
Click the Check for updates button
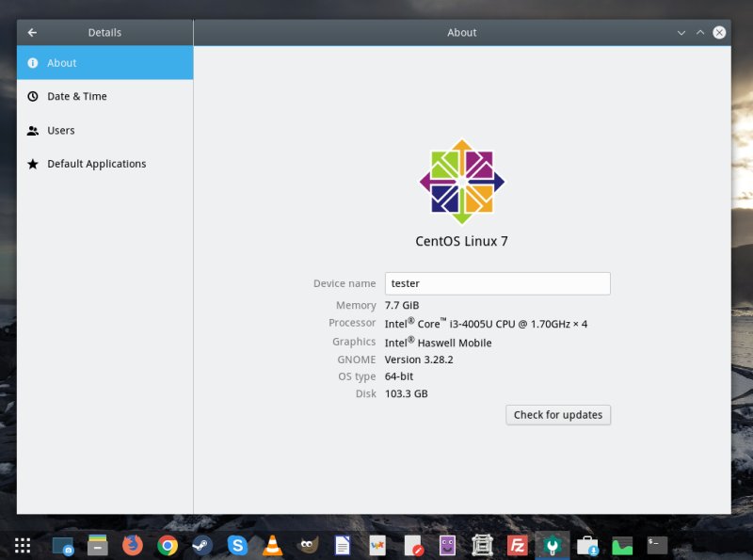coord(558,415)
